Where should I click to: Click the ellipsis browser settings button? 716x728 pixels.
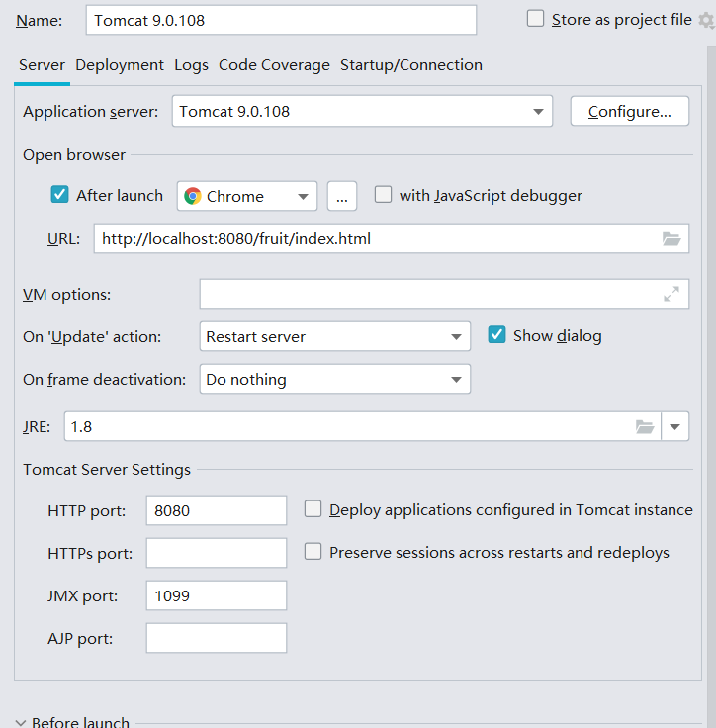[340, 196]
